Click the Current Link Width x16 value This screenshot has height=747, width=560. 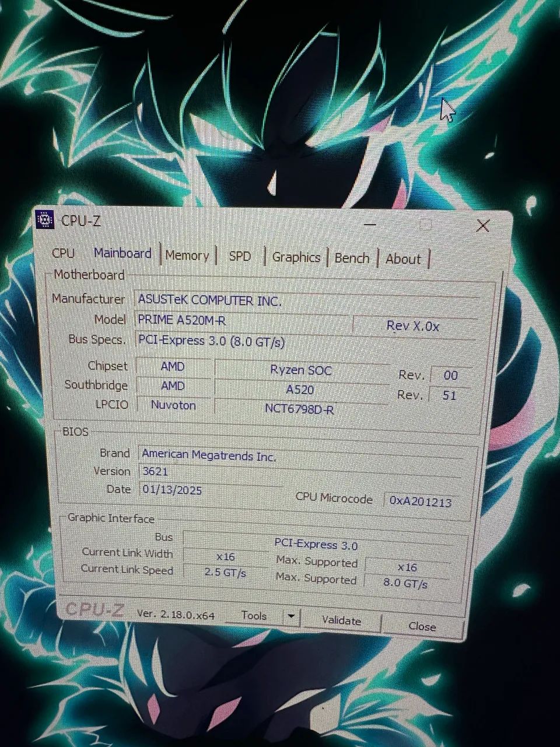(x=225, y=557)
